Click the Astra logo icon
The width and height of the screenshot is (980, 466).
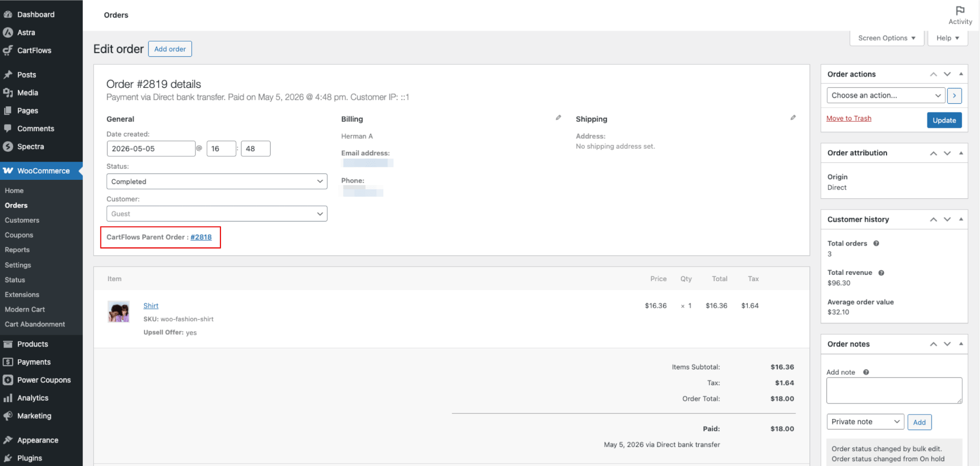[8, 32]
